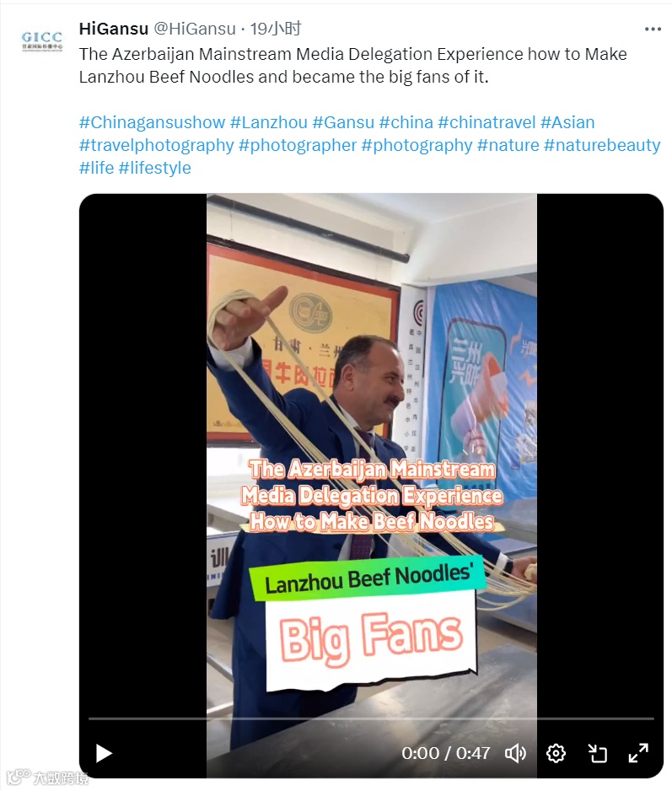
Task: Click the GICC profile avatar
Action: tap(42, 41)
